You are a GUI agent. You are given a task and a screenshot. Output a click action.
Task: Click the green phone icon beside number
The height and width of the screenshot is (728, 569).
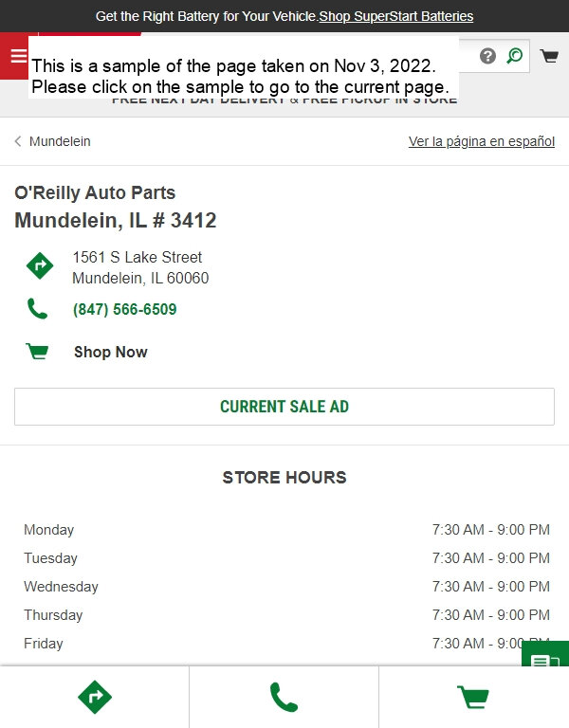[38, 309]
